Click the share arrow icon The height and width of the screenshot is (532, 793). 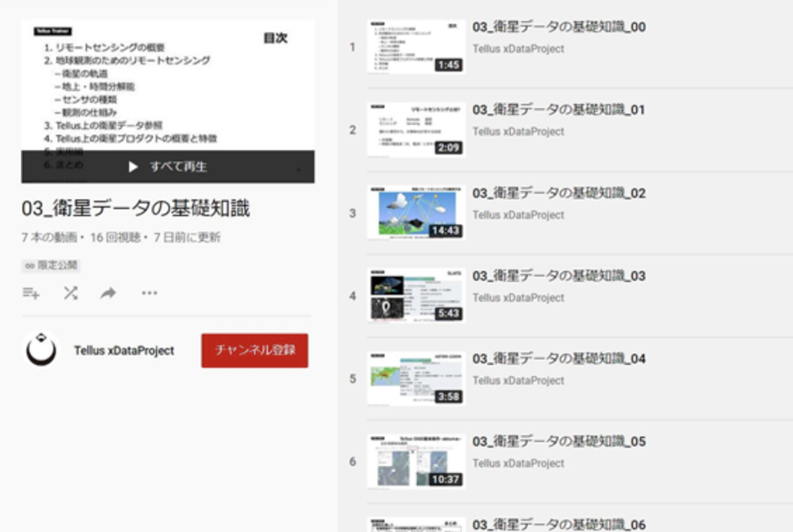coord(108,293)
